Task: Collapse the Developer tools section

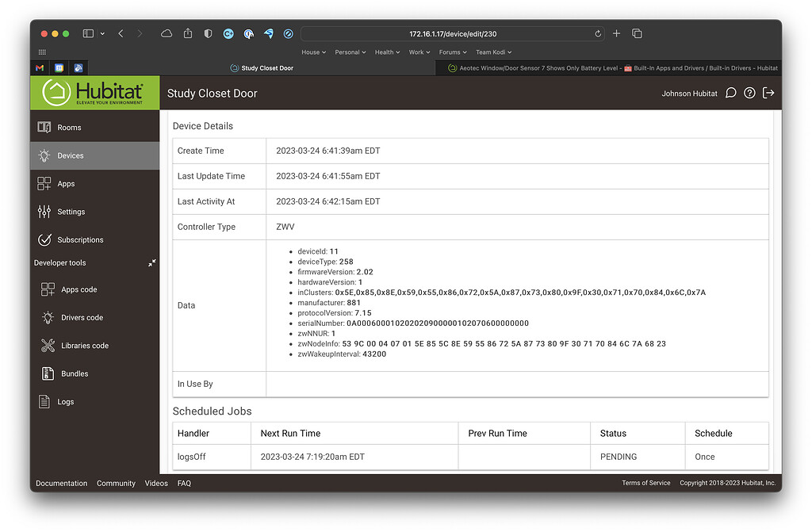Action: coord(151,262)
